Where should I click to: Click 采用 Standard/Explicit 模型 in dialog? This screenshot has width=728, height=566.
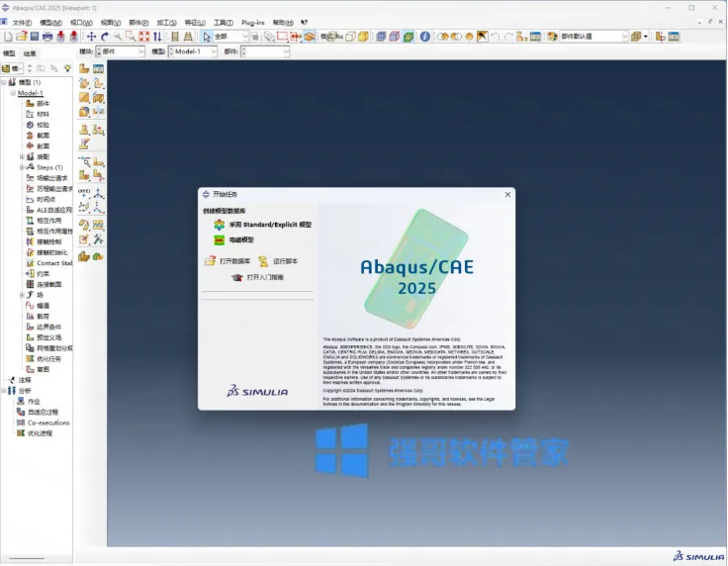tap(270, 225)
